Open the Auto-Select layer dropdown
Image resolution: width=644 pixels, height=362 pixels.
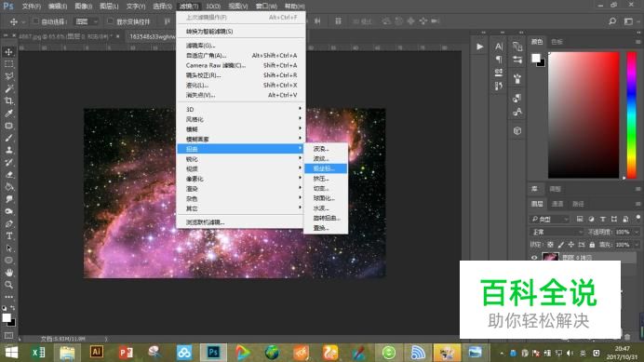click(x=87, y=21)
